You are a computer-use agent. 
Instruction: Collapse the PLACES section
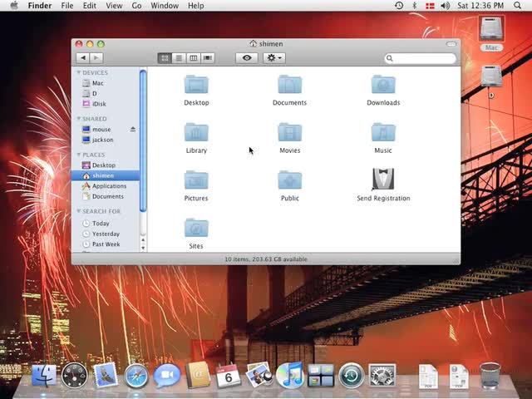79,155
